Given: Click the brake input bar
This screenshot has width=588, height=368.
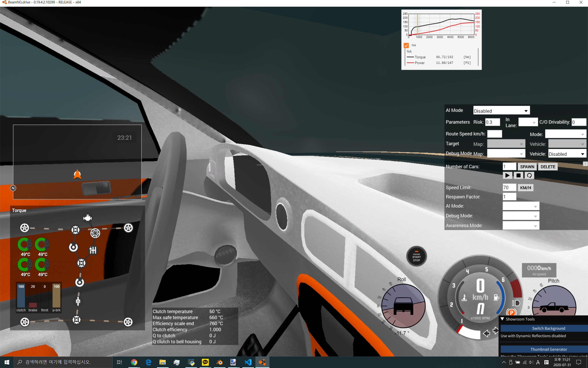Looking at the screenshot, I should pyautogui.click(x=33, y=296).
